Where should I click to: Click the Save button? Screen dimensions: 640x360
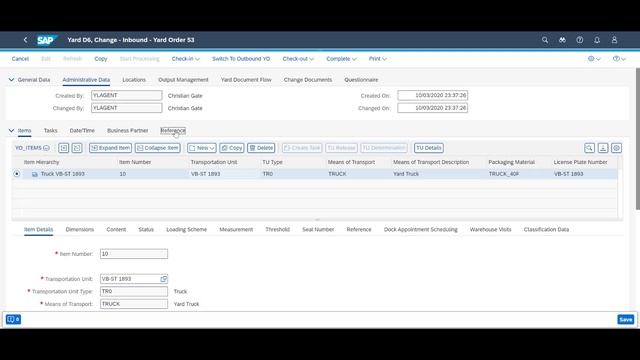point(626,319)
